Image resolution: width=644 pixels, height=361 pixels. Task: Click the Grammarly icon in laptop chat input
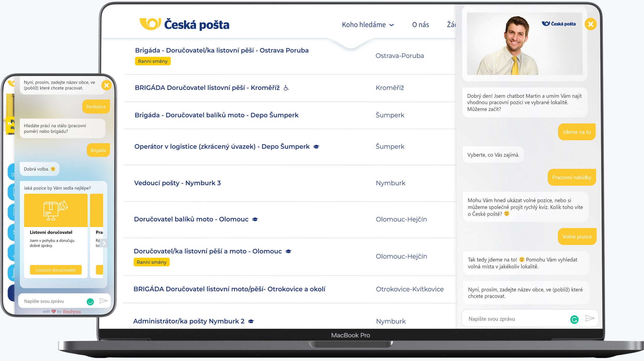pos(574,319)
